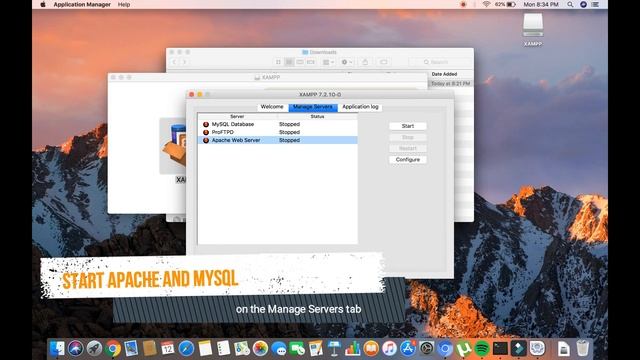This screenshot has width=640, height=360.
Task: Open the App Store from the Dock
Action: [x=408, y=349]
